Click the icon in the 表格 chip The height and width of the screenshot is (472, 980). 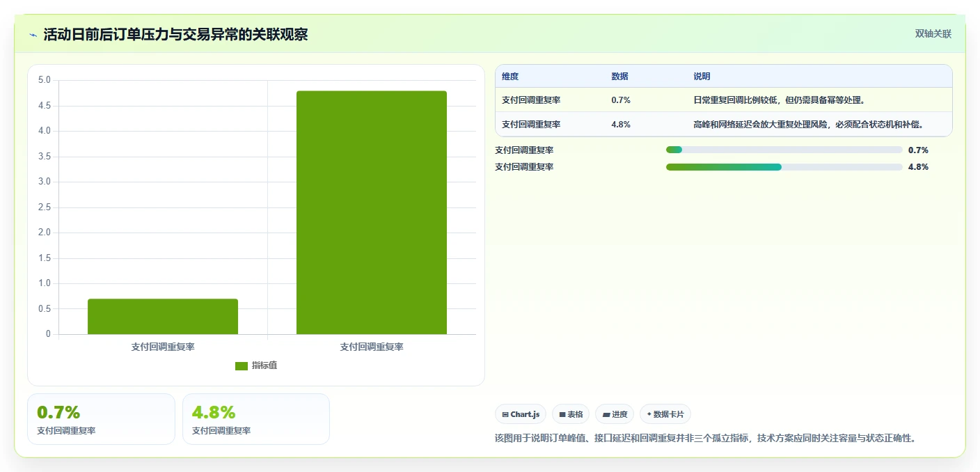[x=562, y=414]
